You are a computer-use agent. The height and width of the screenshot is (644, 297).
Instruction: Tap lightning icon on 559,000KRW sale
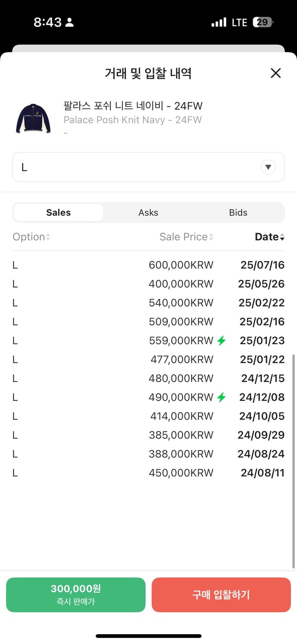point(221,341)
